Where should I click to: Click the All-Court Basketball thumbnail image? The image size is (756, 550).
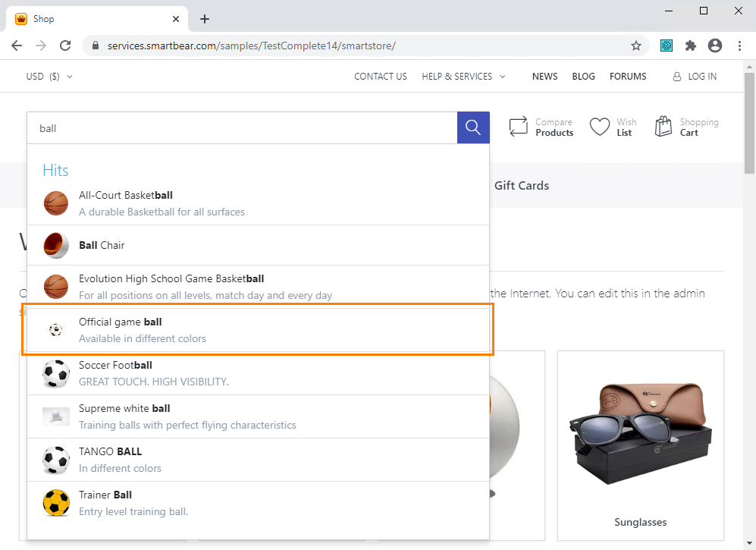pyautogui.click(x=55, y=203)
